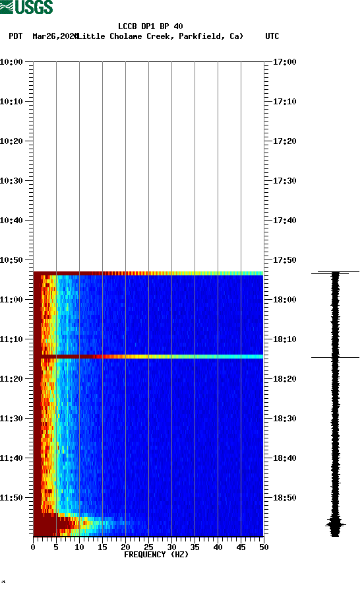Click the 5 Hz frequency axis label
Screen dimensions: 364x589
(x=56, y=547)
